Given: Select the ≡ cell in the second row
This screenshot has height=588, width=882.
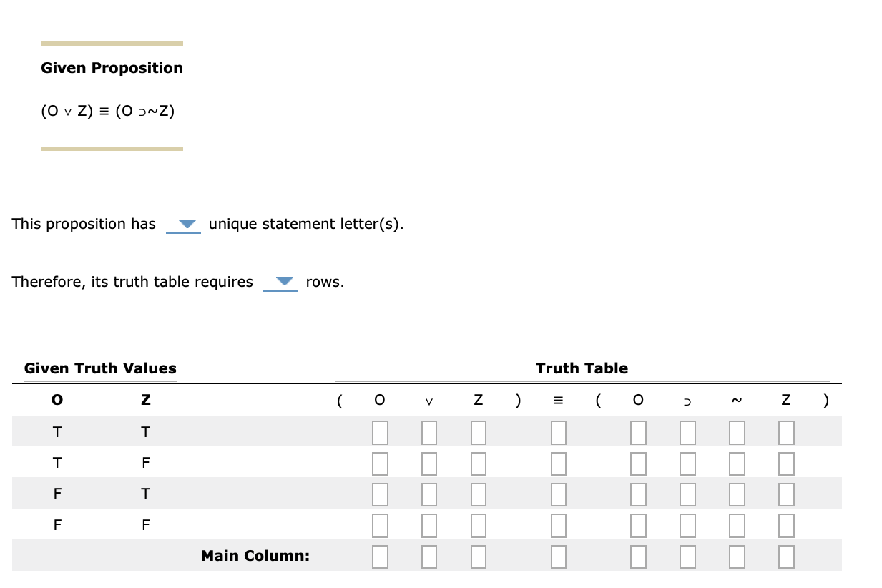Looking at the screenshot, I should click(558, 463).
